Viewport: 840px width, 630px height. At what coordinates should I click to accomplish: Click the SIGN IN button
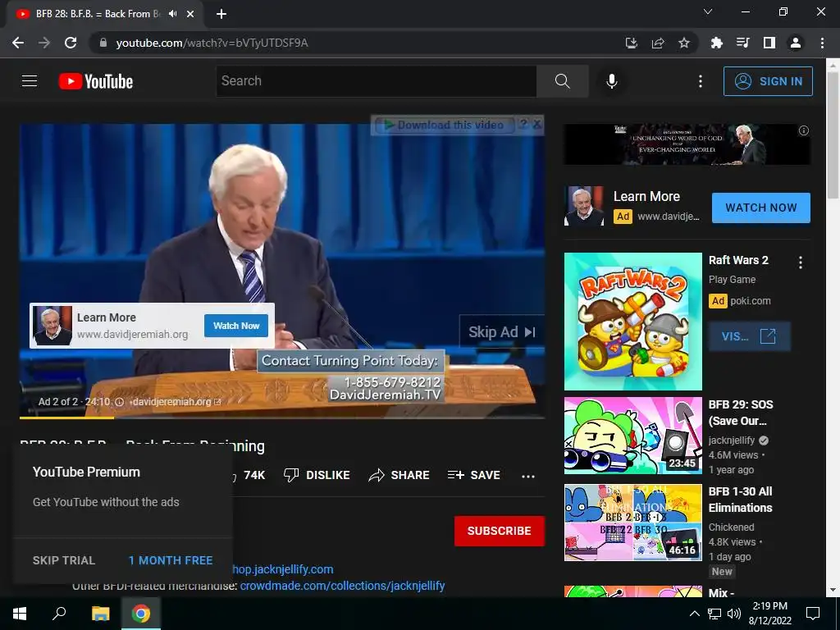click(768, 81)
